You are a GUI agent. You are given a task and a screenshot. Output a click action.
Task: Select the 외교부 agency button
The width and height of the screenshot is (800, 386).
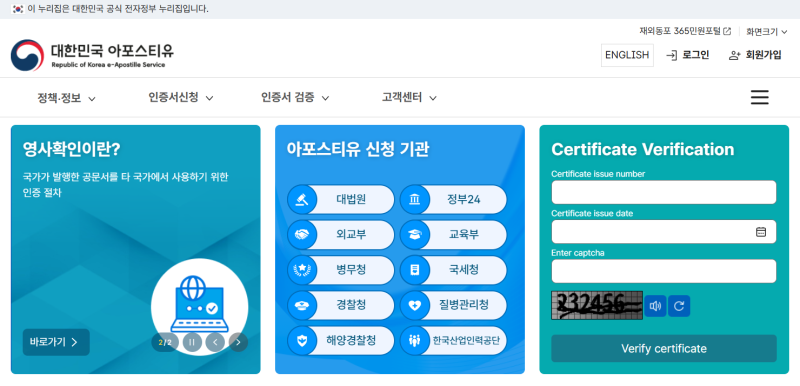tap(341, 235)
